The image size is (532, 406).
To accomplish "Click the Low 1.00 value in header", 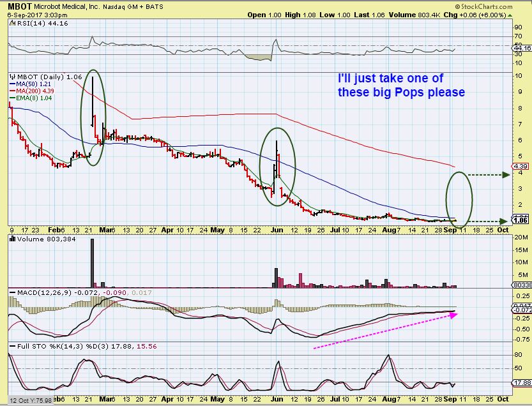I will pos(335,15).
